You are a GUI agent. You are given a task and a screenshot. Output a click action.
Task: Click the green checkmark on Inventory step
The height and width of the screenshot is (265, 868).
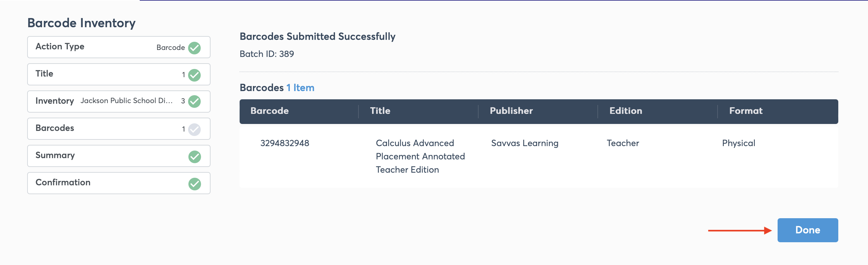[194, 101]
